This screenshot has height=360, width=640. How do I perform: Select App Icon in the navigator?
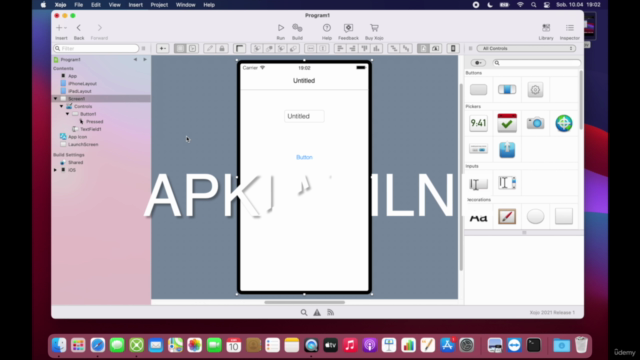click(77, 137)
